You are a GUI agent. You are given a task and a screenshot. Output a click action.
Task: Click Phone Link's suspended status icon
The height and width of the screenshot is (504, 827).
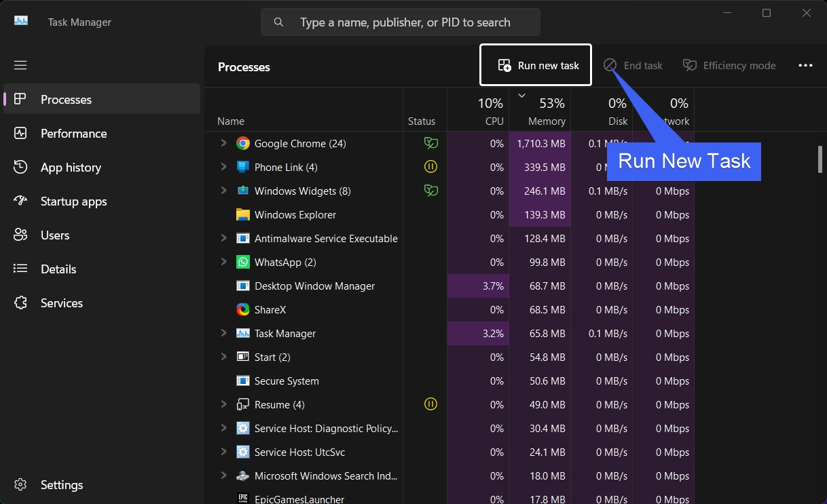[430, 167]
